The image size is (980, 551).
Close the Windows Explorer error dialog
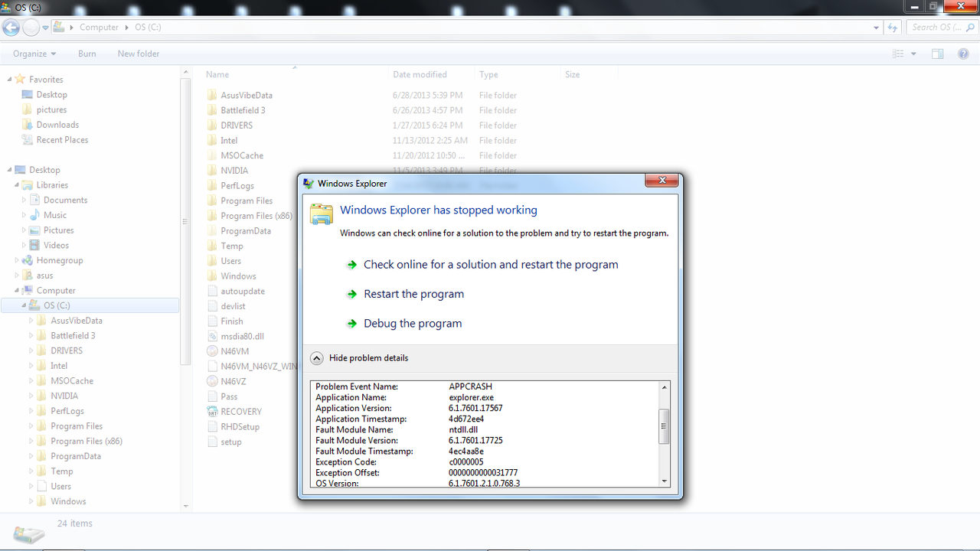(661, 181)
